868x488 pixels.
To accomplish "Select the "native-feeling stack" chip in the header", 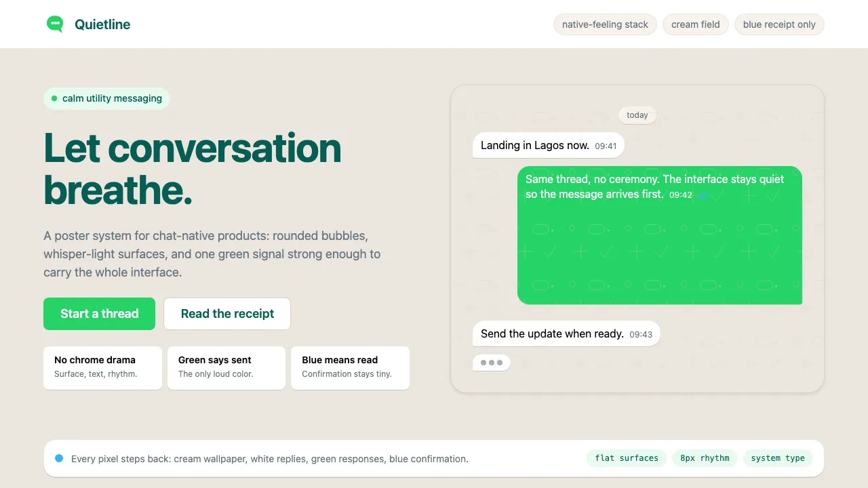I will (x=606, y=24).
